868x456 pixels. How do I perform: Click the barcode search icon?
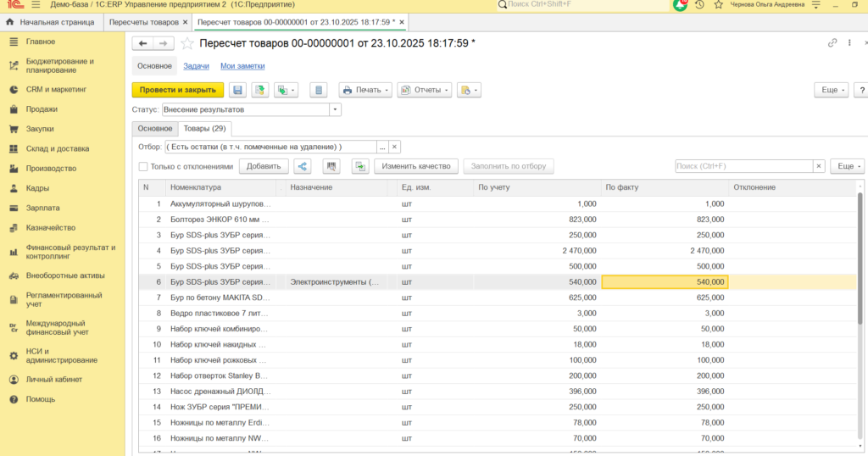click(331, 166)
